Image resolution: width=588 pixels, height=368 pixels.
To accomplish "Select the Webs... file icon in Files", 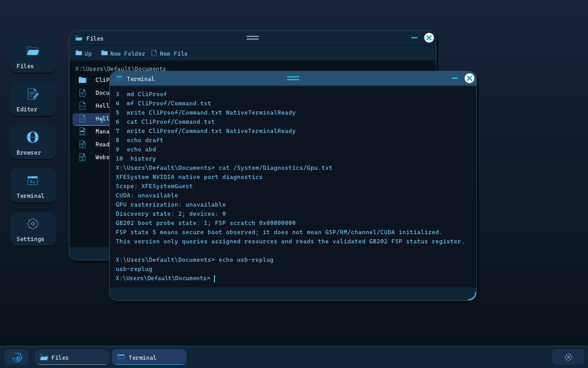I will pyautogui.click(x=83, y=157).
